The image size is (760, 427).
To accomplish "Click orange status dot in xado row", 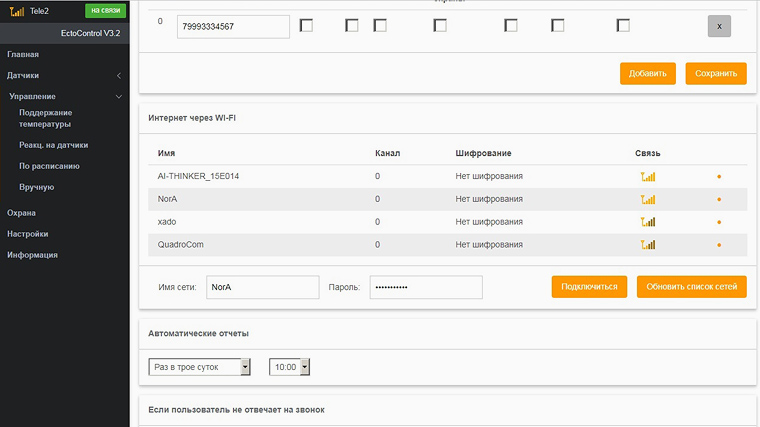I will click(x=718, y=222).
